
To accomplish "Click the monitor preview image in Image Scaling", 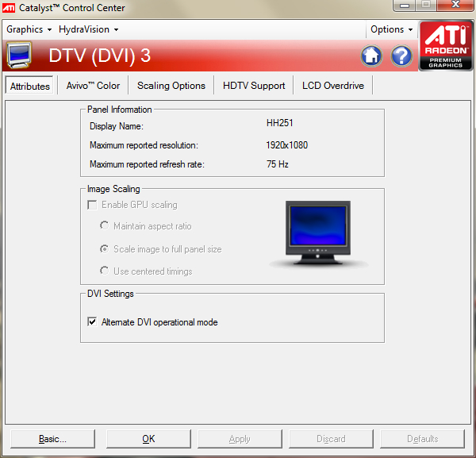I will click(x=318, y=233).
